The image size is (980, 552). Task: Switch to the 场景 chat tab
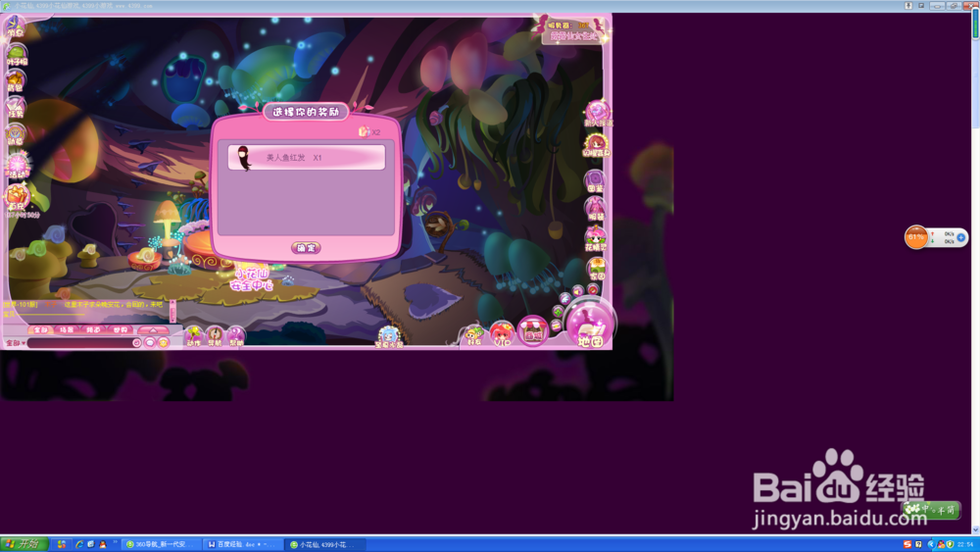67,329
